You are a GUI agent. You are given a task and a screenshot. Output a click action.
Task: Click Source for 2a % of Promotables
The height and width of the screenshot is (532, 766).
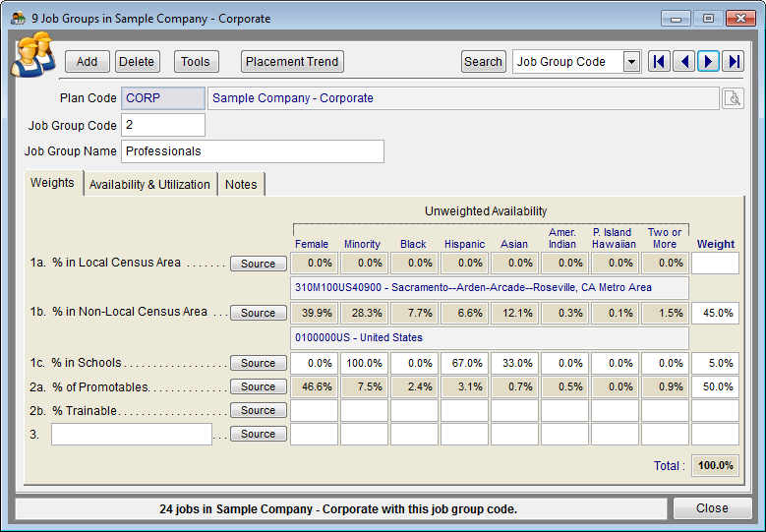click(258, 386)
